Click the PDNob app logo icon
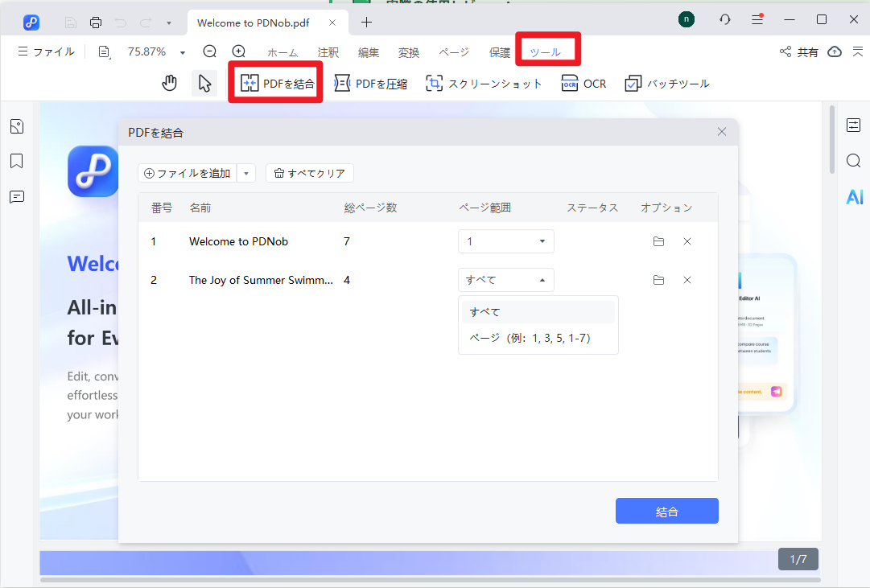 click(31, 23)
